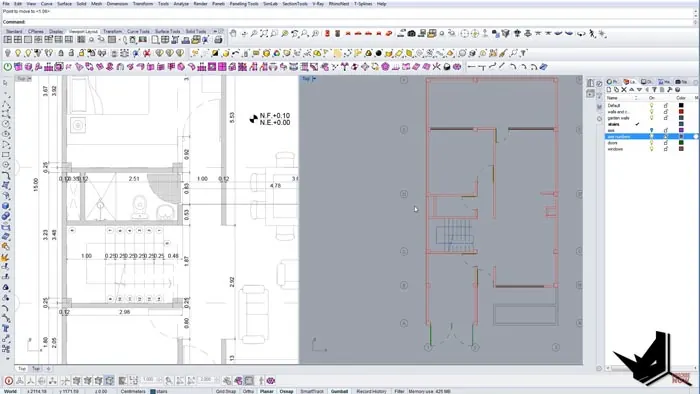700x394 pixels.
Task: Toggle Planar in status bar
Action: pos(267,391)
